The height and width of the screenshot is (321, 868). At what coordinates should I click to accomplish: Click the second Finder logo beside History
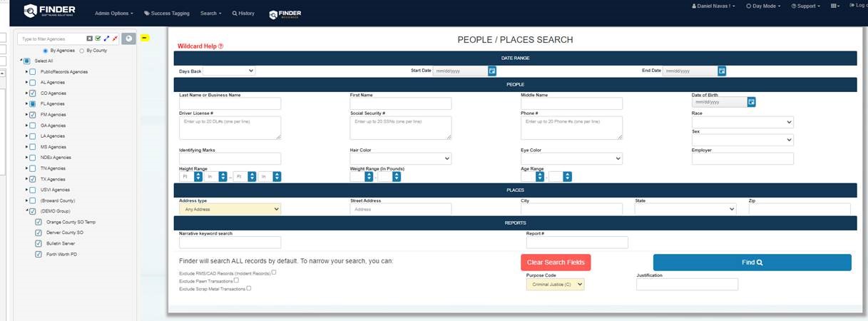click(x=285, y=14)
